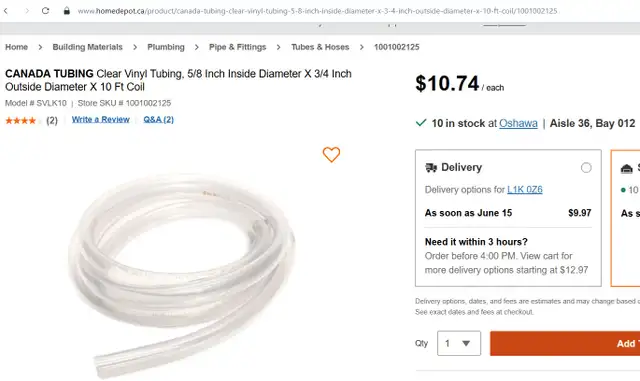Image resolution: width=640 pixels, height=381 pixels.
Task: Click the padlock site security icon
Action: 67,11
